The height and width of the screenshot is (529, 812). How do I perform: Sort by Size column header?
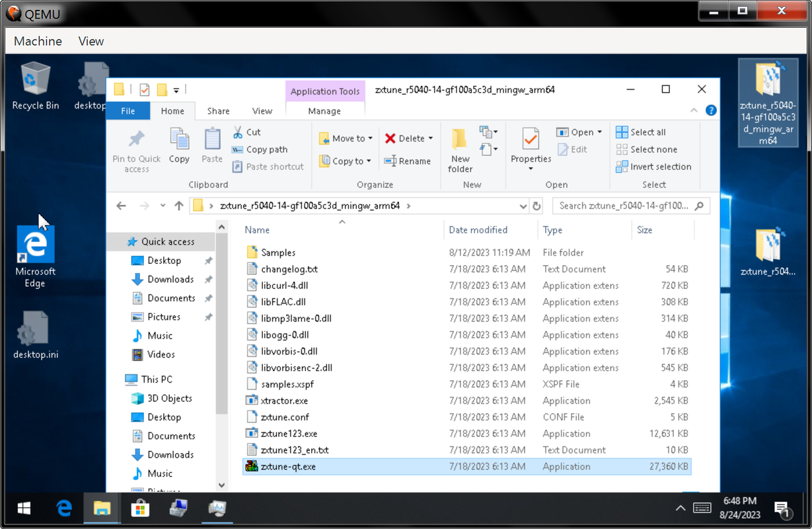644,229
